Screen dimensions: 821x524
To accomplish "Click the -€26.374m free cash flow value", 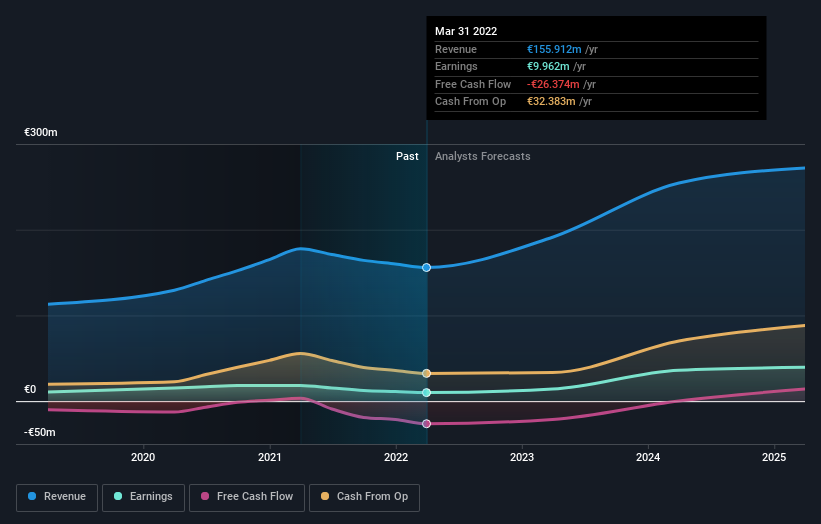I will point(553,84).
